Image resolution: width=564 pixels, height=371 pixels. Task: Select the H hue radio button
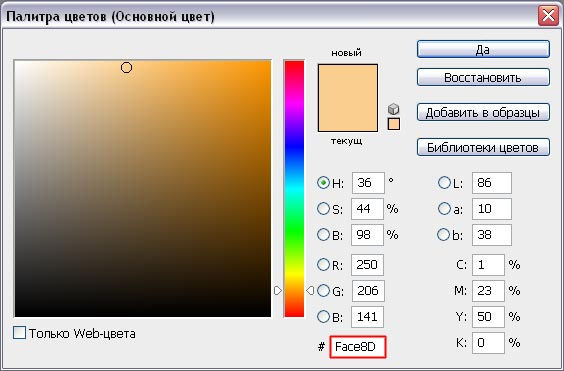click(323, 182)
